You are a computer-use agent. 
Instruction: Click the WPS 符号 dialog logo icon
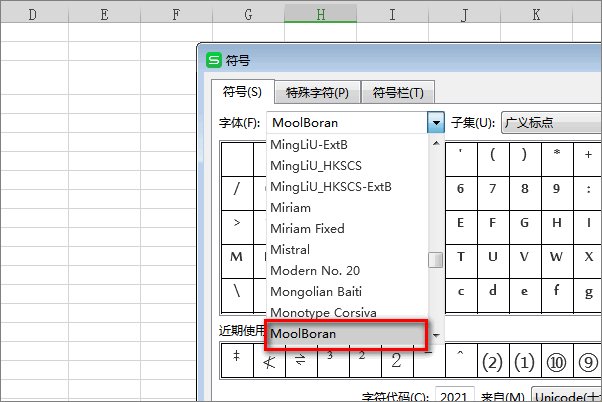coord(214,60)
